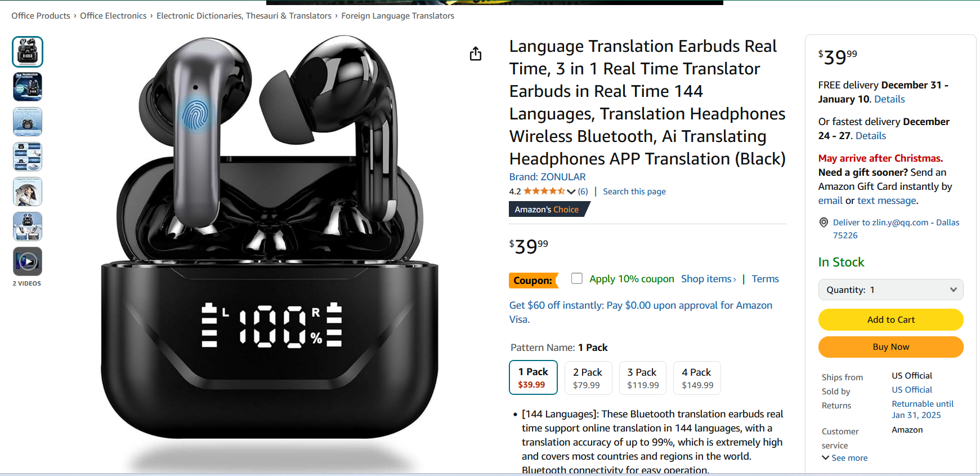Select the 2 Pack option

tap(587, 378)
